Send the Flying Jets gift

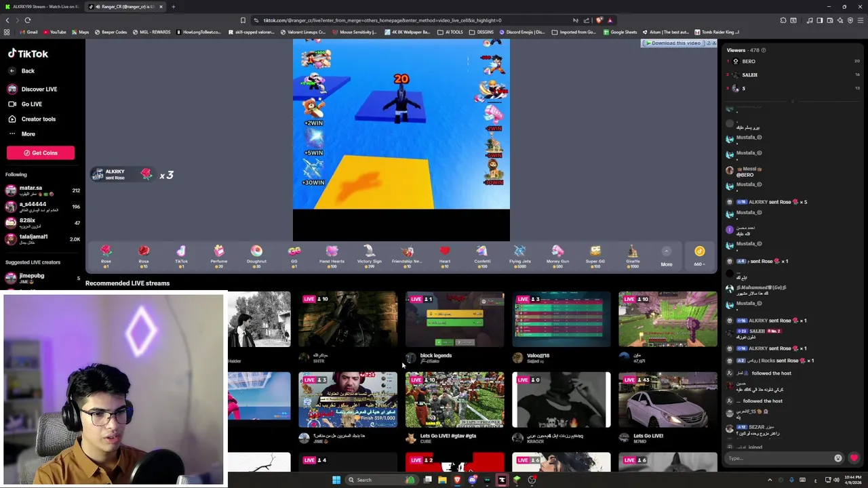pyautogui.click(x=520, y=256)
